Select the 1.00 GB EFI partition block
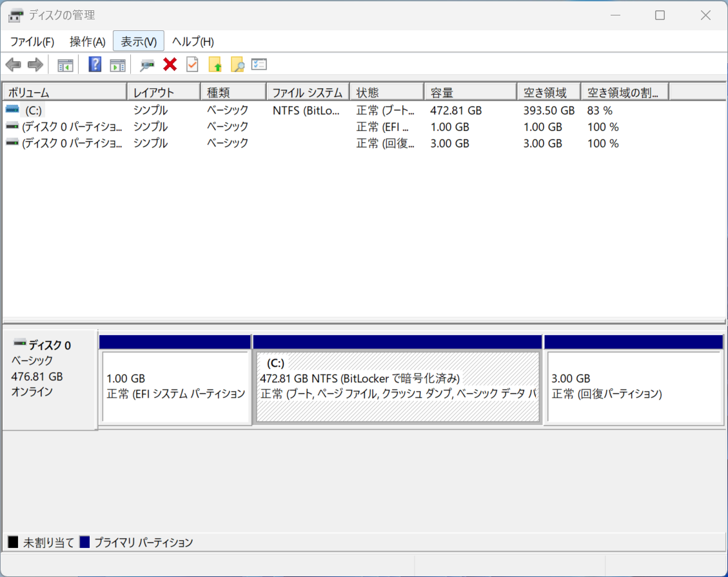728x577 pixels. [x=175, y=387]
